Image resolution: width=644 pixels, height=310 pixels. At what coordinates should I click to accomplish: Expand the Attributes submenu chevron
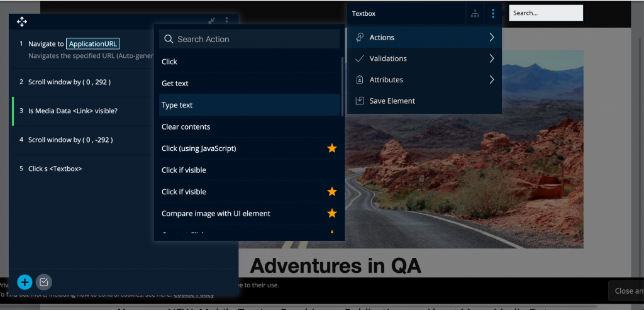tap(491, 80)
